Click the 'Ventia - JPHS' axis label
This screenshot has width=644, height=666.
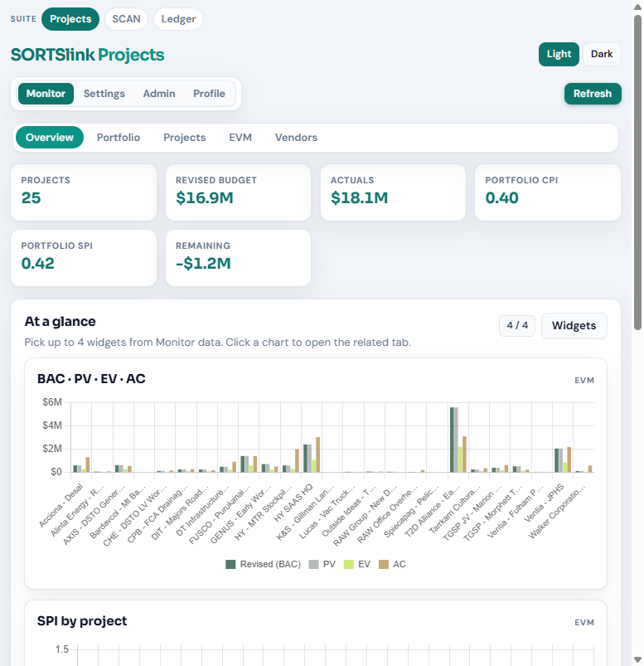coord(545,503)
